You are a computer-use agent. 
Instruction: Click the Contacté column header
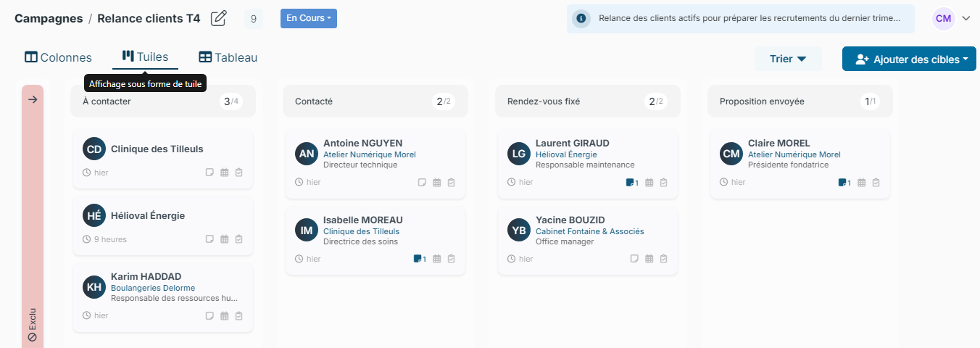pos(375,101)
